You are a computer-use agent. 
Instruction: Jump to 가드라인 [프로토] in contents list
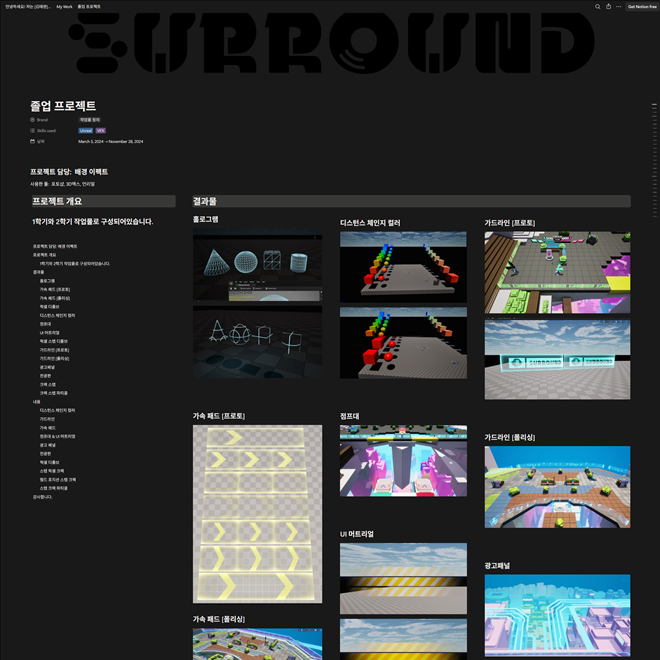[54, 350]
